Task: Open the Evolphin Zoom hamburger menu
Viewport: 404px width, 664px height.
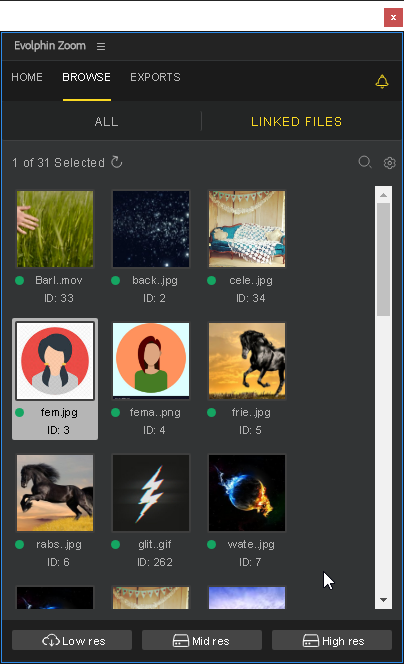Action: (101, 46)
